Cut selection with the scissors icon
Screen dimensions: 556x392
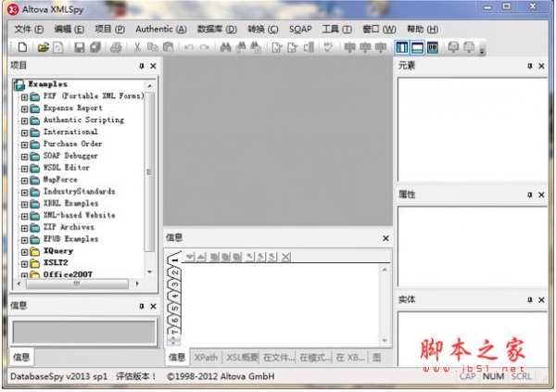137,47
